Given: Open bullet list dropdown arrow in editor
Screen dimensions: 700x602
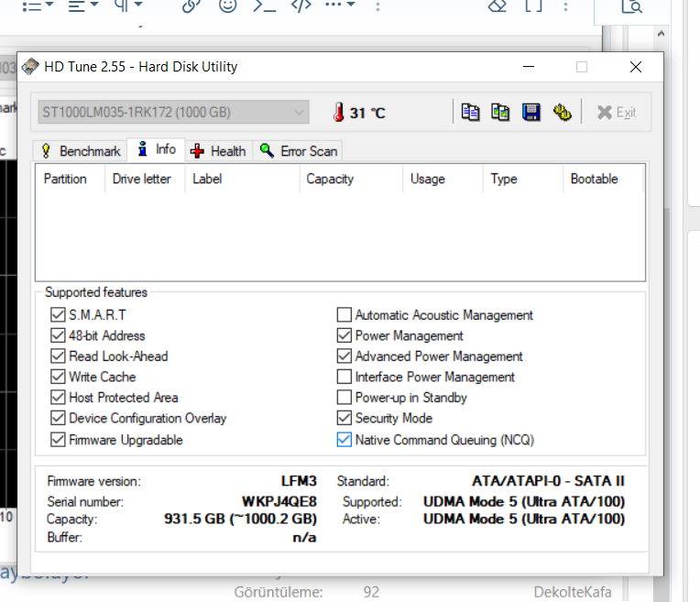Looking at the screenshot, I should [x=49, y=5].
